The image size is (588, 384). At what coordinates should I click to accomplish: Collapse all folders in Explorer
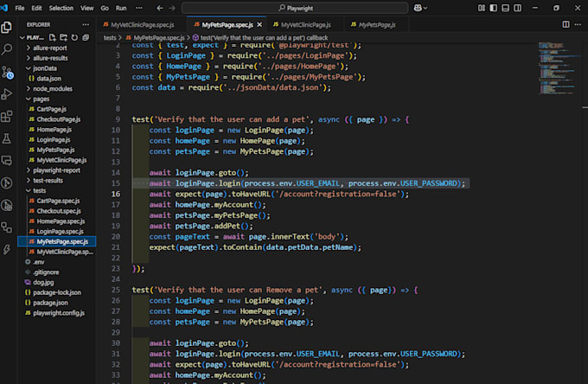click(86, 37)
